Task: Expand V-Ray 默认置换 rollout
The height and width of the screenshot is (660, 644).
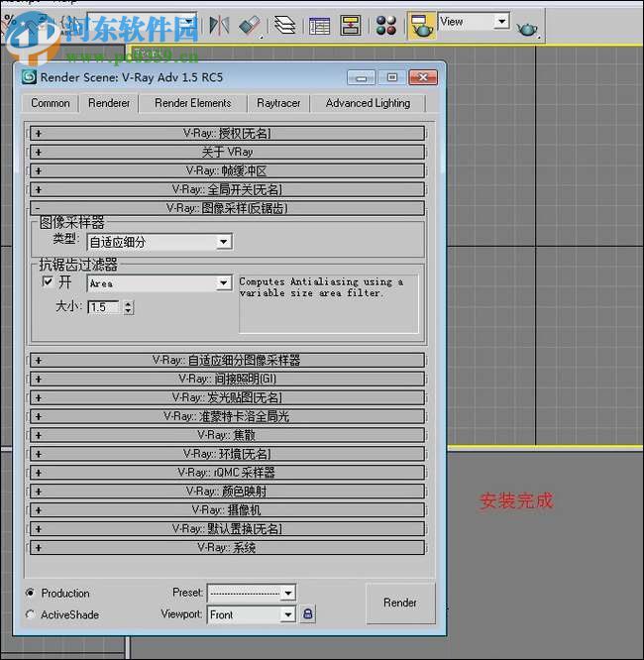Action: click(227, 528)
